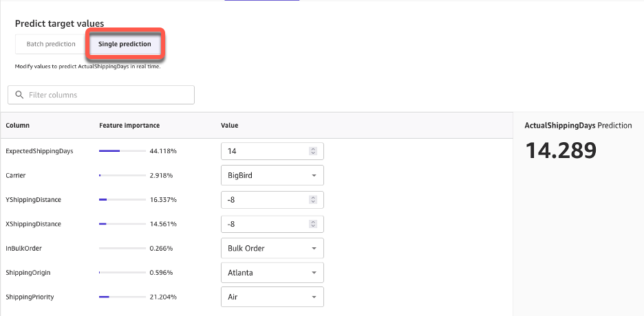Image resolution: width=644 pixels, height=316 pixels.
Task: Click the Column header label
Action: [17, 126]
